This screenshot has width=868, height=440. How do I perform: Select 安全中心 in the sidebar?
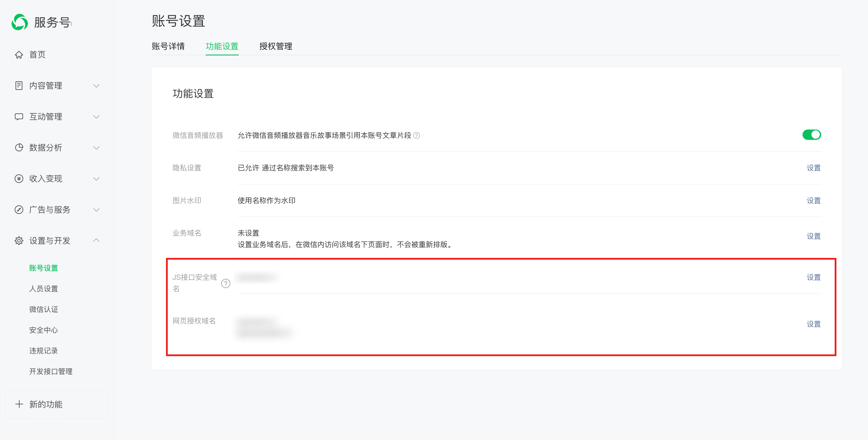pyautogui.click(x=43, y=330)
